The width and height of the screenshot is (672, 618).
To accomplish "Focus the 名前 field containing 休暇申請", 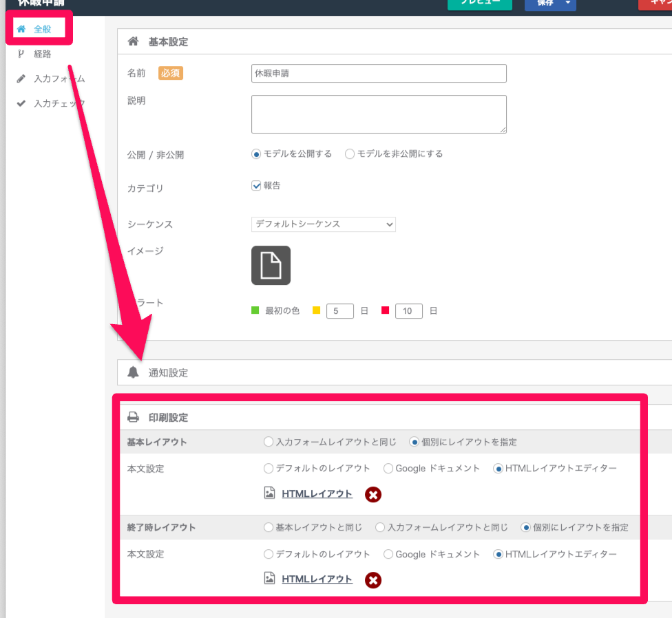I will (x=379, y=73).
